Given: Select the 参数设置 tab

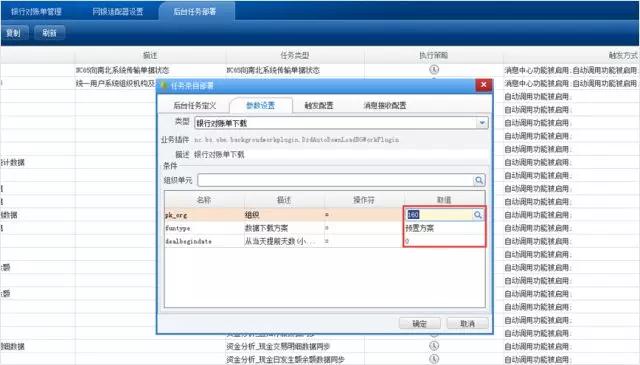Looking at the screenshot, I should tap(260, 105).
